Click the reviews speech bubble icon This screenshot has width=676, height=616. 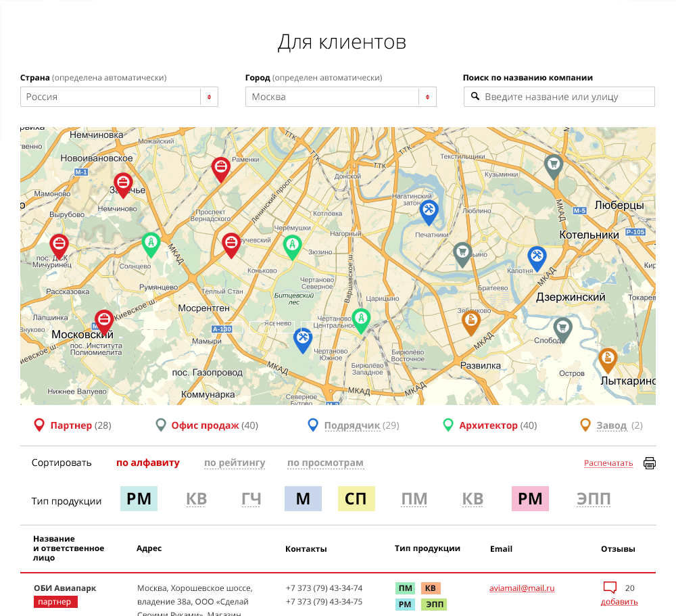click(610, 588)
